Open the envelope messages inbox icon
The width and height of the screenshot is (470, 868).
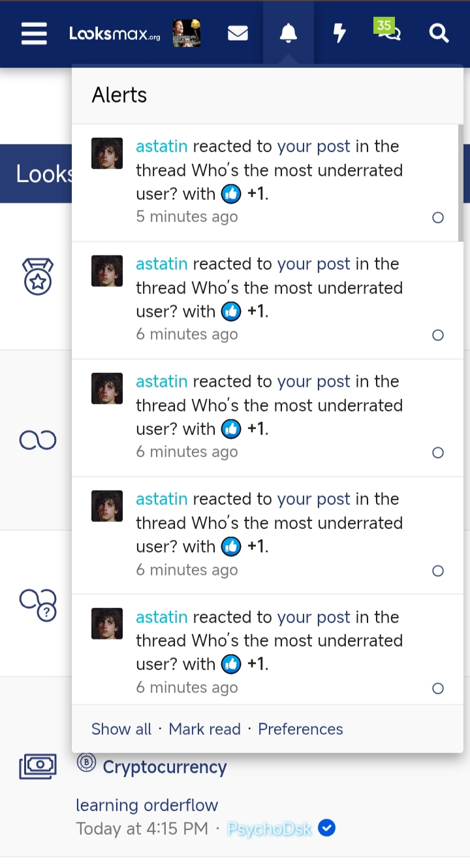[238, 33]
